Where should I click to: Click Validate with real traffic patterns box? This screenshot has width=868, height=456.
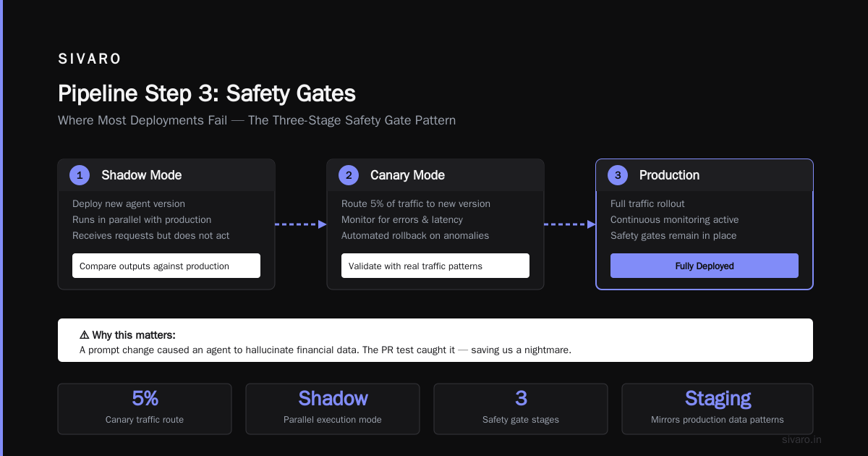(435, 266)
